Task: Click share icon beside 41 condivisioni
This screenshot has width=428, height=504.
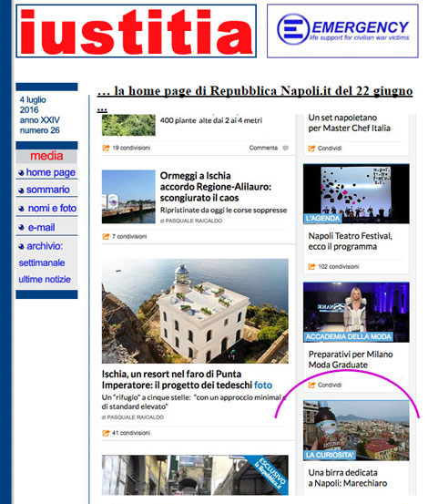Action: click(x=106, y=433)
